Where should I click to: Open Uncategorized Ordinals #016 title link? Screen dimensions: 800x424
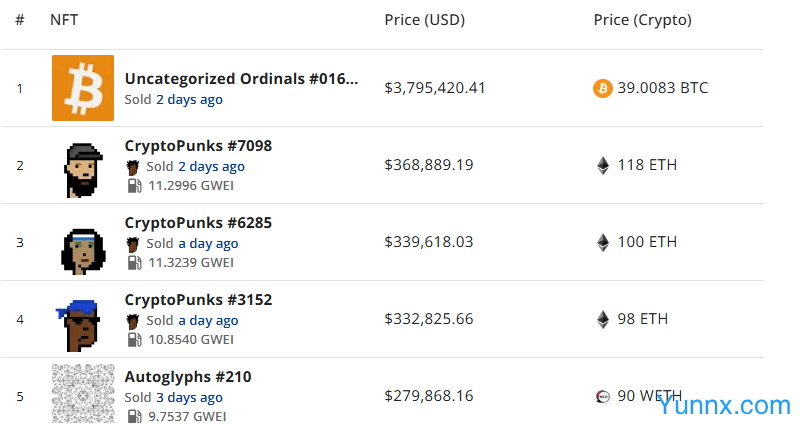pyautogui.click(x=241, y=78)
